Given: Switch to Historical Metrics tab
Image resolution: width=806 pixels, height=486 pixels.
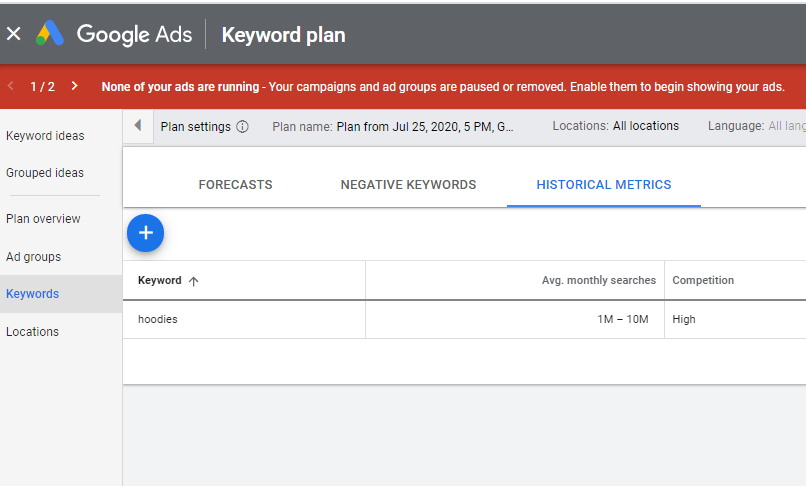Looking at the screenshot, I should tap(603, 185).
